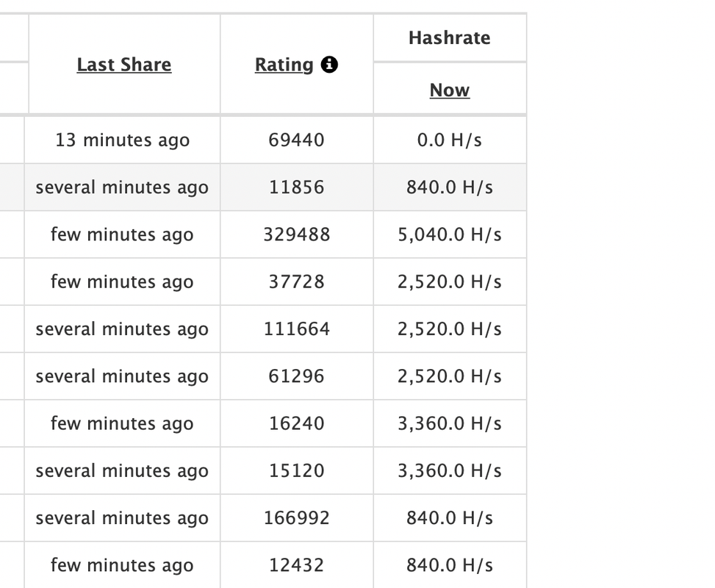Screen dimensions: 715x588
Task: Sort the table by Last Share
Action: click(x=124, y=65)
